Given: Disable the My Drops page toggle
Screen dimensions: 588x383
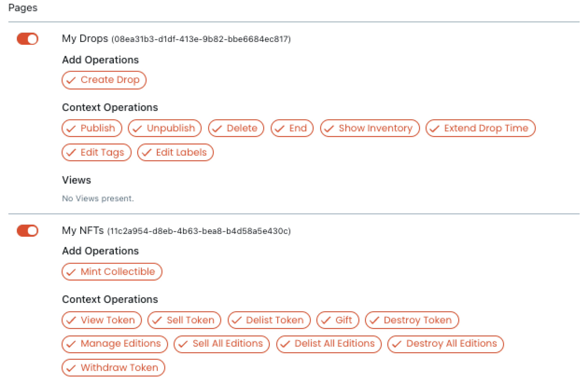Looking at the screenshot, I should point(27,39).
